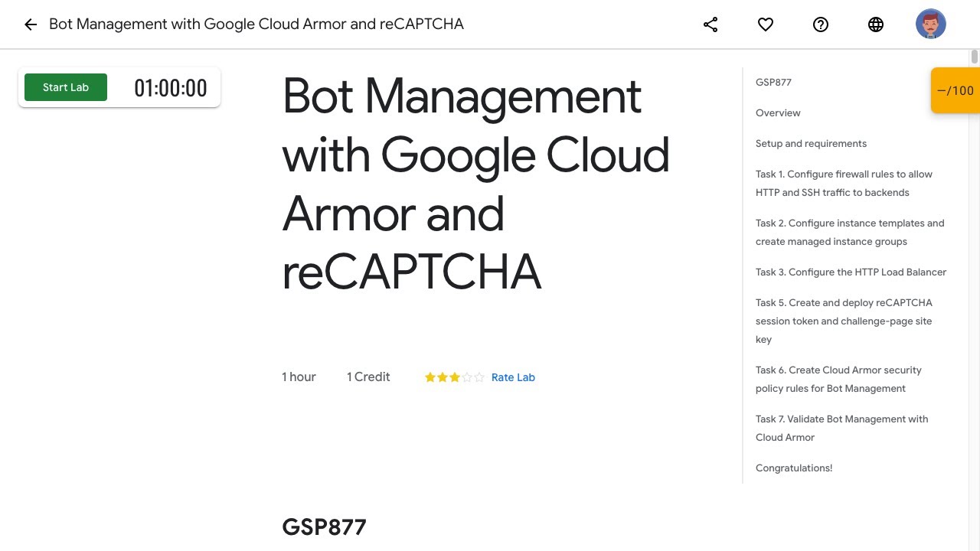The height and width of the screenshot is (551, 980).
Task: Go to Task 2 Configure instance templates
Action: coord(850,232)
